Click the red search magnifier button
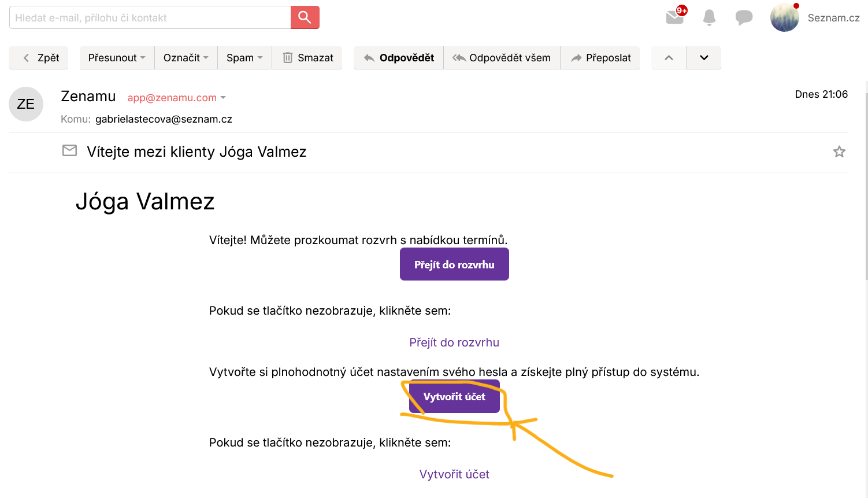This screenshot has width=868, height=498. pos(305,17)
